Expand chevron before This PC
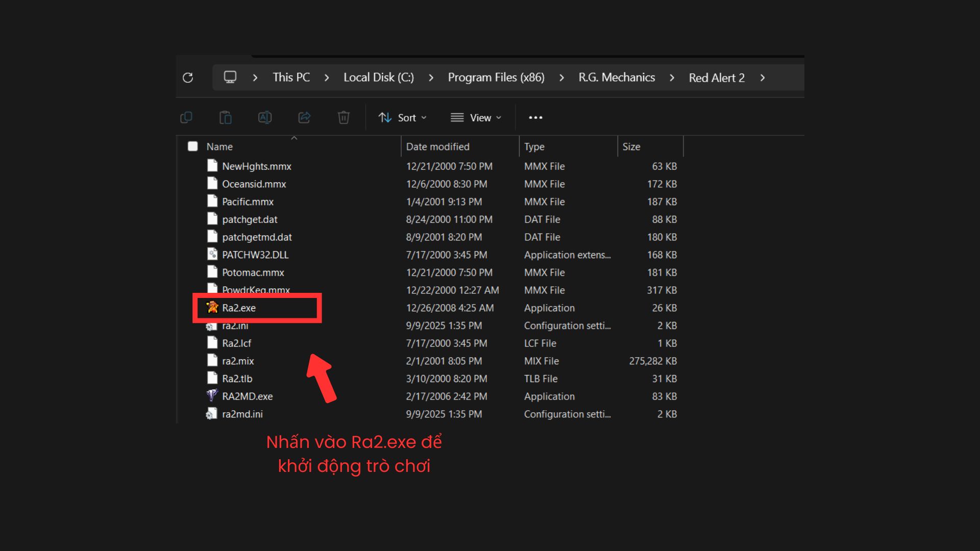The width and height of the screenshot is (980, 551). [255, 78]
